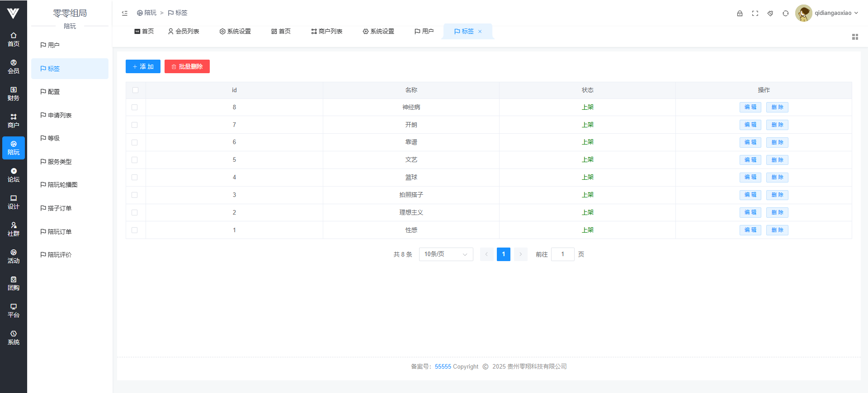The height and width of the screenshot is (393, 868).
Task: Collapse the sidebar menu fold icon
Action: (x=125, y=13)
